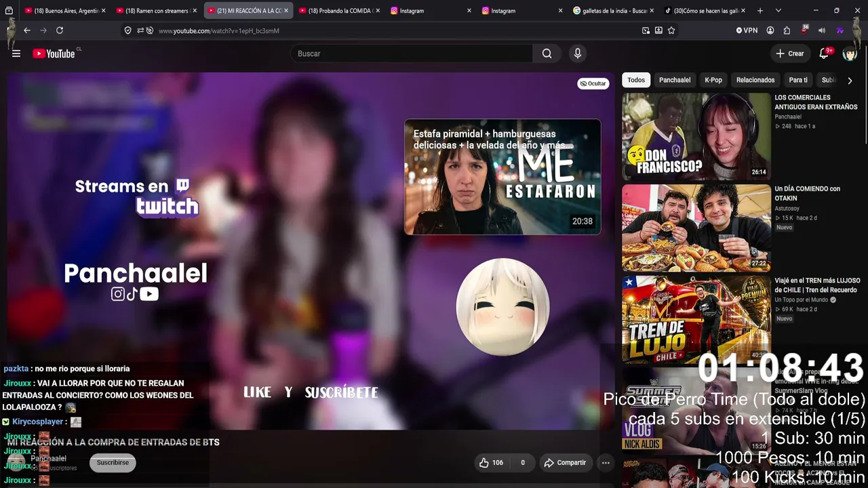Click the browser address bar URL
The width and height of the screenshot is (868, 488).
point(219,30)
